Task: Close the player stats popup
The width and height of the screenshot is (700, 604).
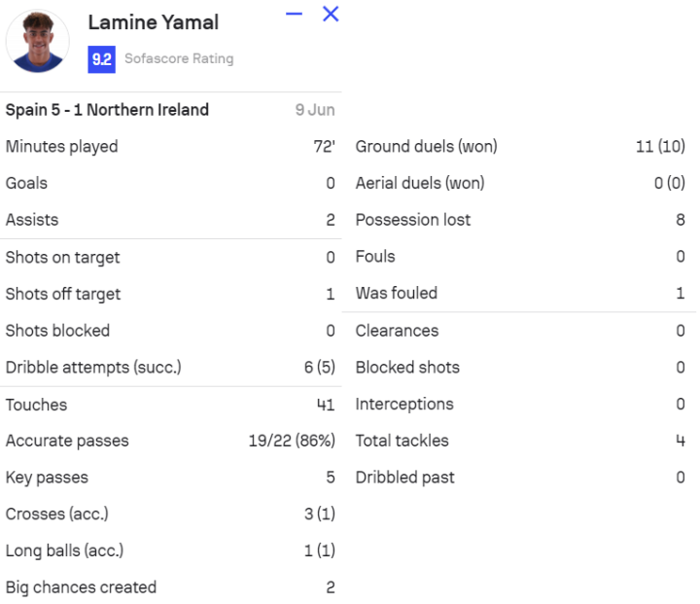Action: point(331,15)
